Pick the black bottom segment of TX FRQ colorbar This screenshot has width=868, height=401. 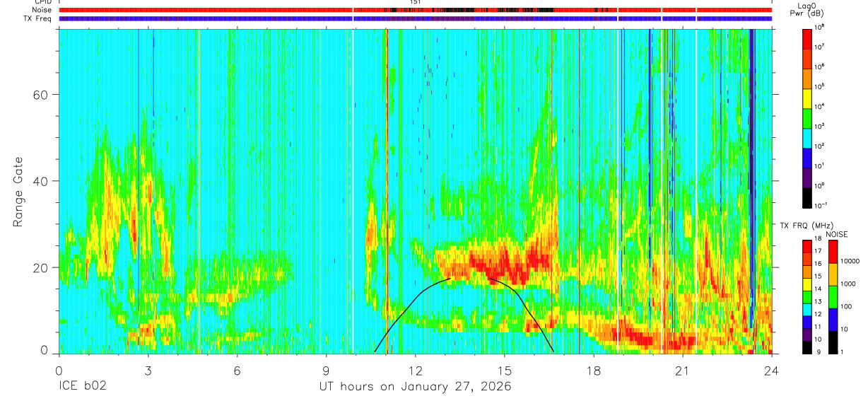(x=807, y=347)
